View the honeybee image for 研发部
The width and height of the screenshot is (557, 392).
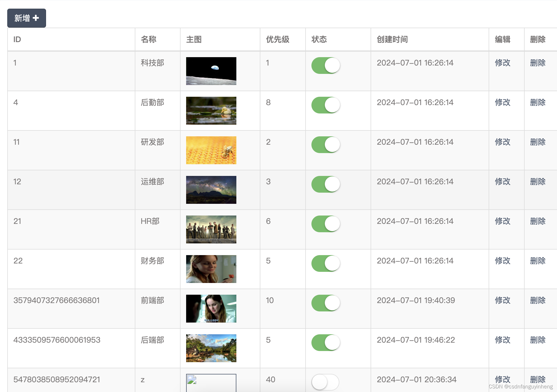point(211,150)
